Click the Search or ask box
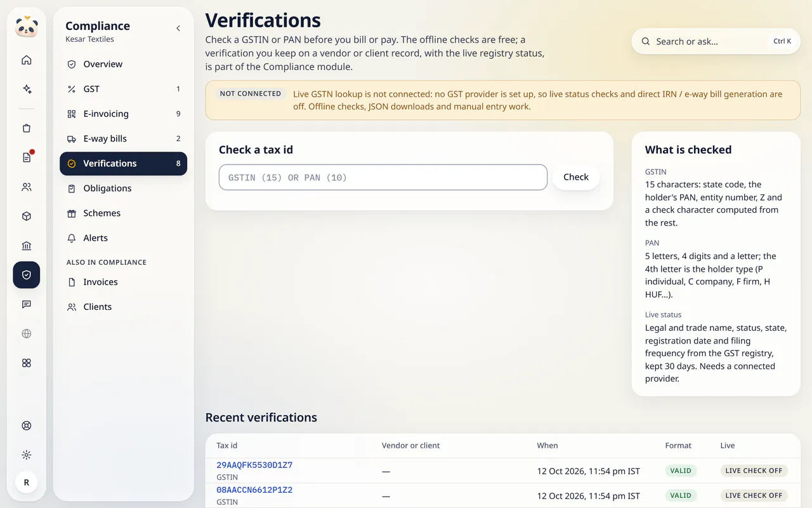 [716, 41]
